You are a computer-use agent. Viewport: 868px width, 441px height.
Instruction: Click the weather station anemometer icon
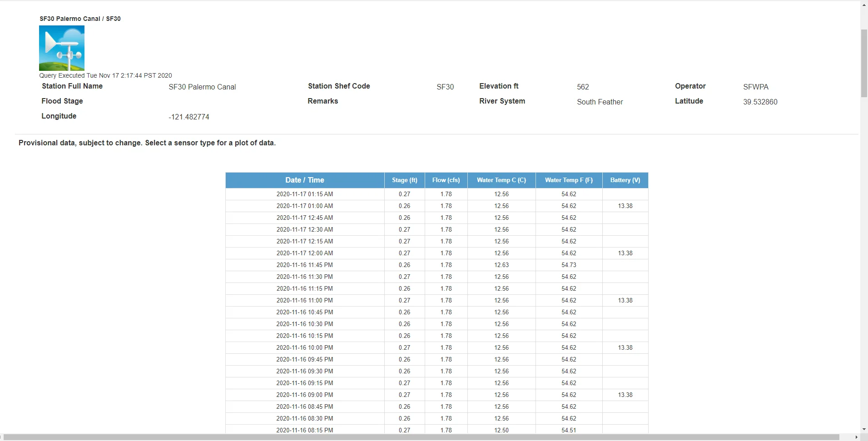(62, 48)
